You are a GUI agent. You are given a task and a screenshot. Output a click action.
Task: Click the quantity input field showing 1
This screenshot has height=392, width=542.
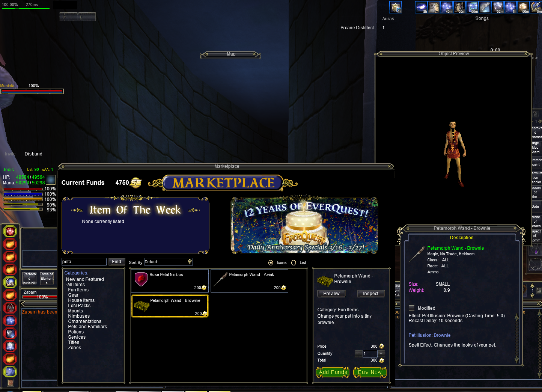click(x=370, y=353)
